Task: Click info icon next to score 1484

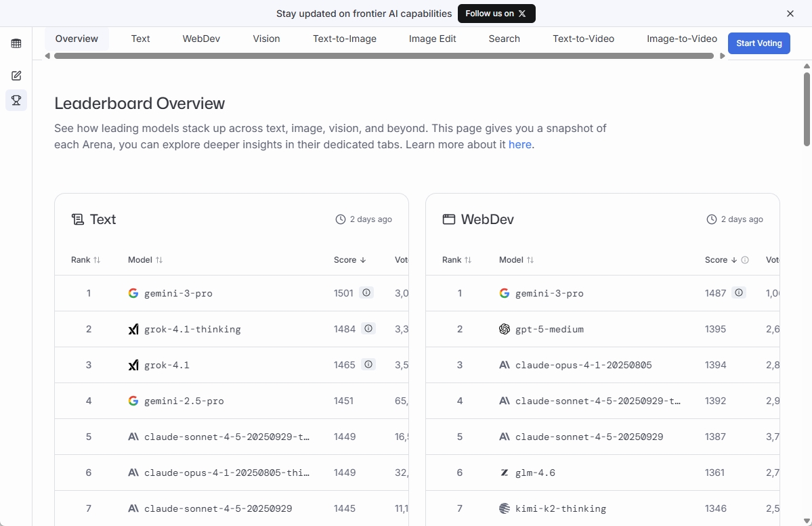Action: pyautogui.click(x=368, y=329)
